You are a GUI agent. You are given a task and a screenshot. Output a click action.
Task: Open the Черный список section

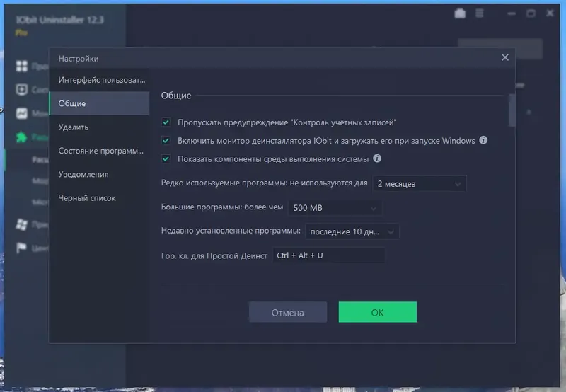(x=99, y=198)
